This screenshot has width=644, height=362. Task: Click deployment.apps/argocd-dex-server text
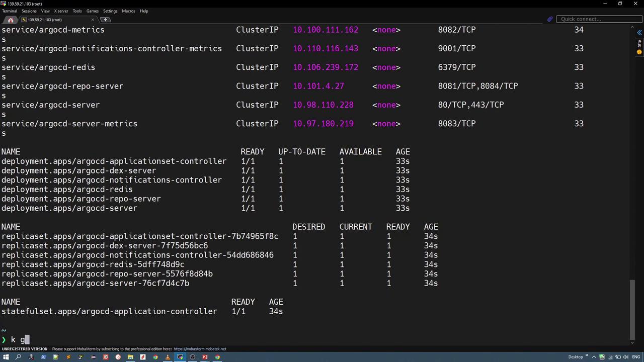point(78,170)
